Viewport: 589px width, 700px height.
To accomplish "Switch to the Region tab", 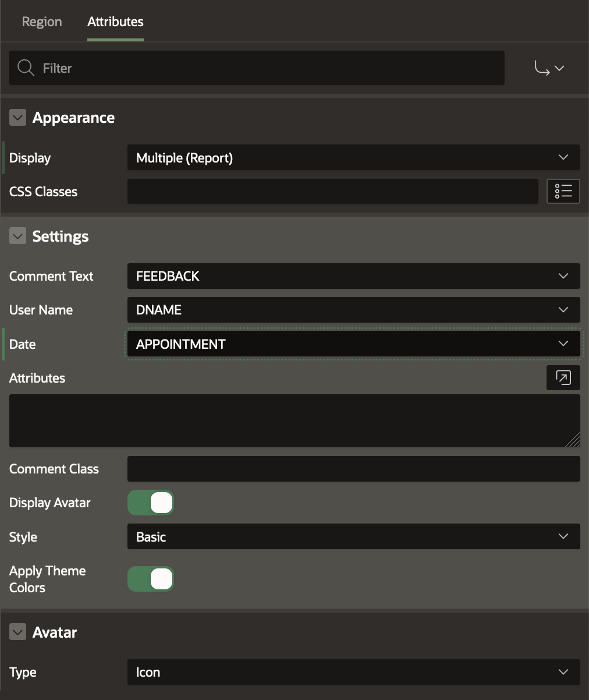I will click(x=42, y=22).
